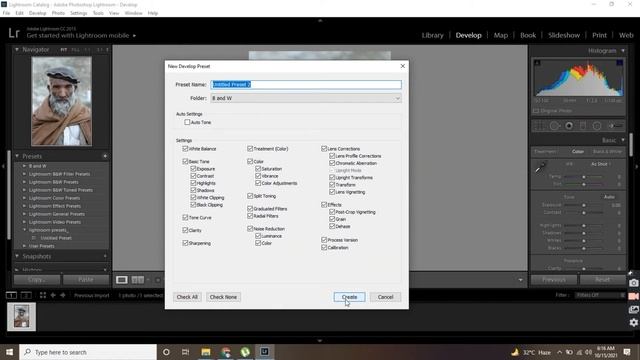
Task: Open the Folder dropdown showing B and W
Action: (306, 98)
